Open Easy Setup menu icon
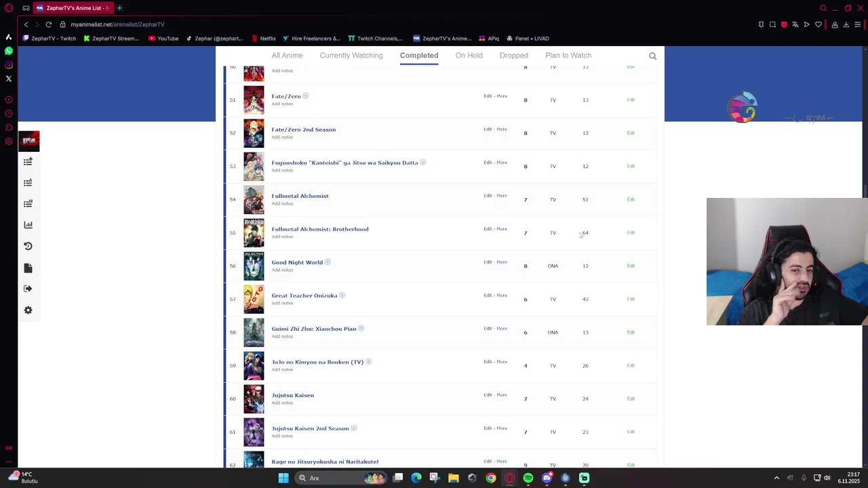The height and width of the screenshot is (488, 868). coord(858,24)
